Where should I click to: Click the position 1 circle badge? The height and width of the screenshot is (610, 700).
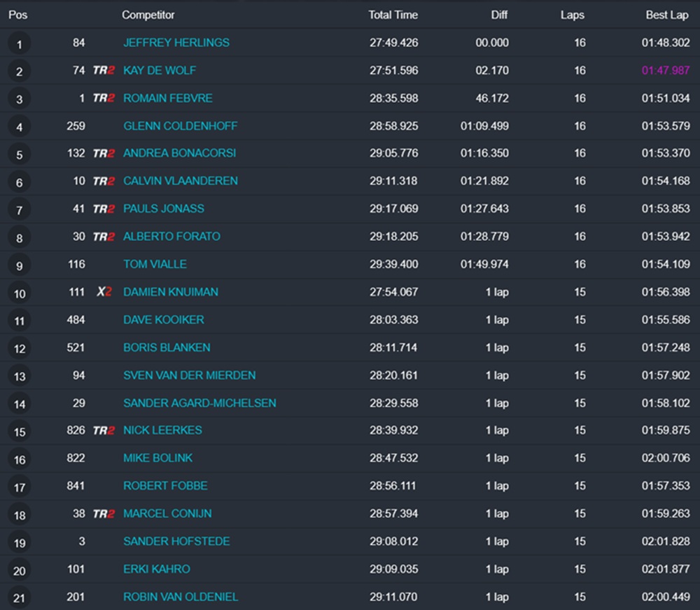pos(20,45)
